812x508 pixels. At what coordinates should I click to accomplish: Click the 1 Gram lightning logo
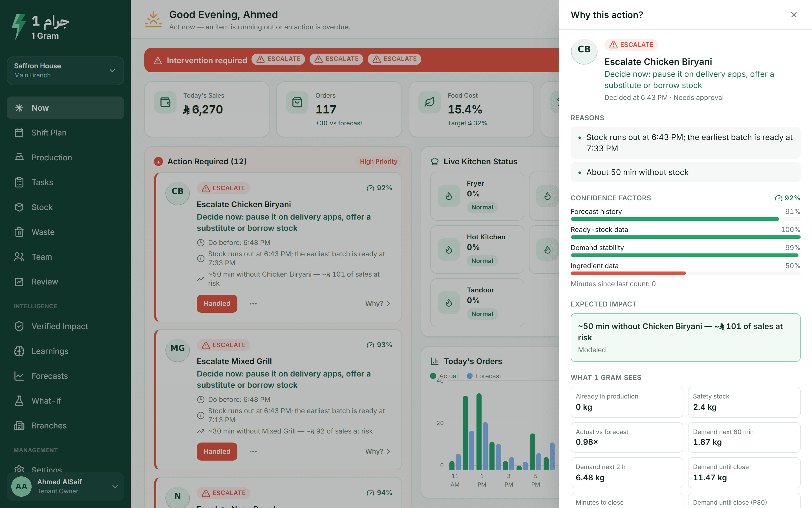(x=19, y=27)
